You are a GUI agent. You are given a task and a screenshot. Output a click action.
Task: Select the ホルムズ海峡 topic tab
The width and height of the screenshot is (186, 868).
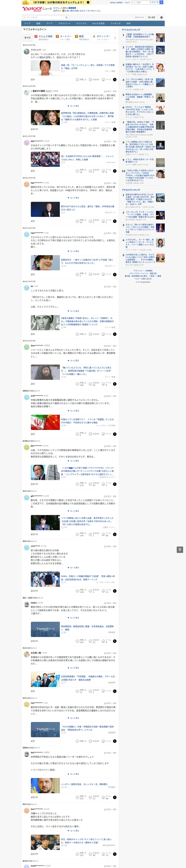44,38
